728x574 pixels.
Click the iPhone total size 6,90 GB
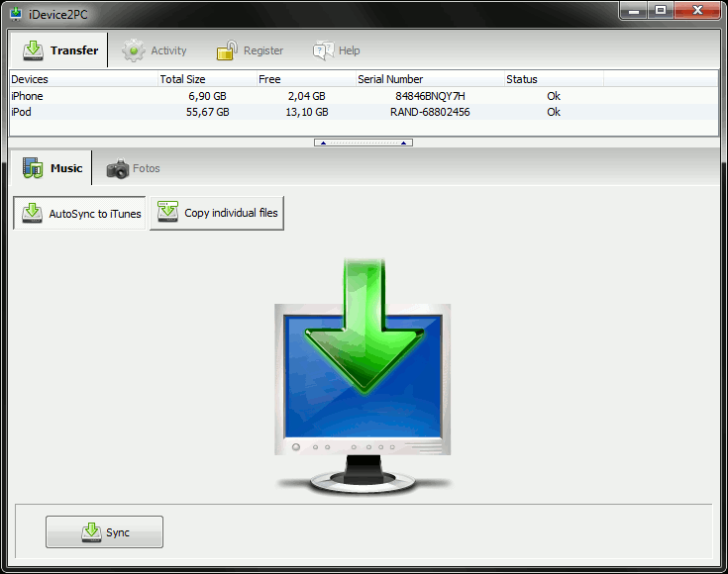[208, 96]
